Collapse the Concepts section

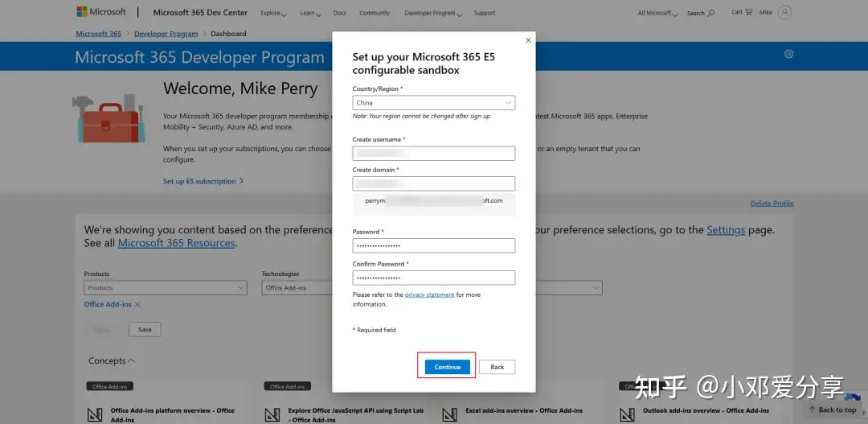coord(111,360)
